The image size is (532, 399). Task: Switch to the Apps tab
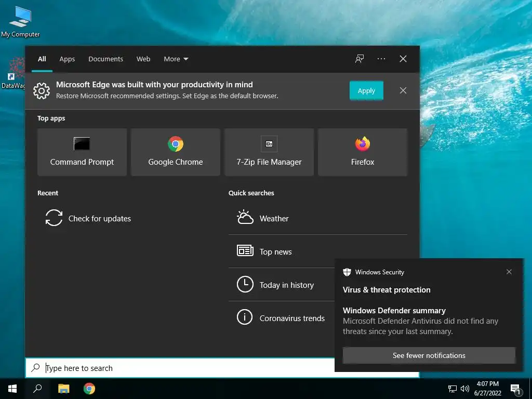coord(67,59)
